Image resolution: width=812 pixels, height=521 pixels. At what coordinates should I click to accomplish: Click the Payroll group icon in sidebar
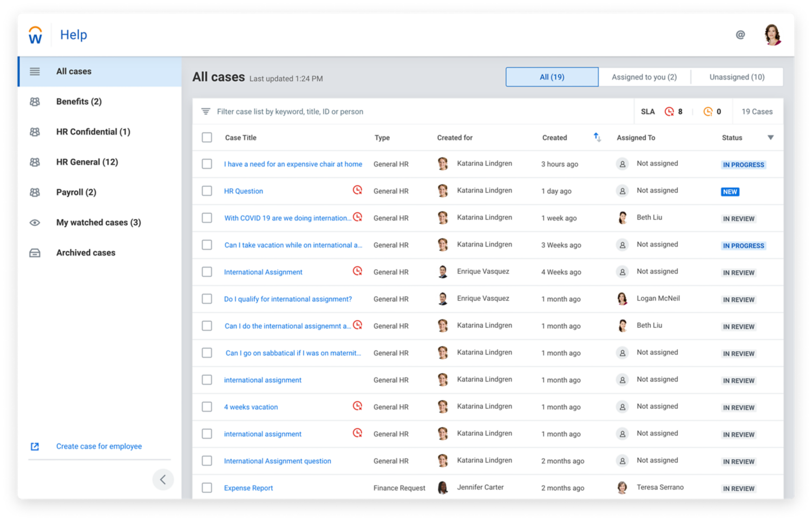[x=35, y=192]
